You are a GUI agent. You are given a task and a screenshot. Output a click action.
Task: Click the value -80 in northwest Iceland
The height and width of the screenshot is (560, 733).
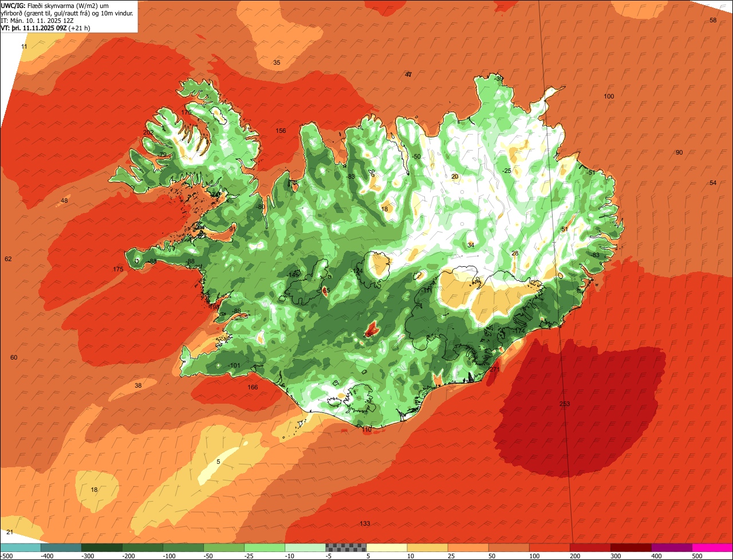coord(261,207)
